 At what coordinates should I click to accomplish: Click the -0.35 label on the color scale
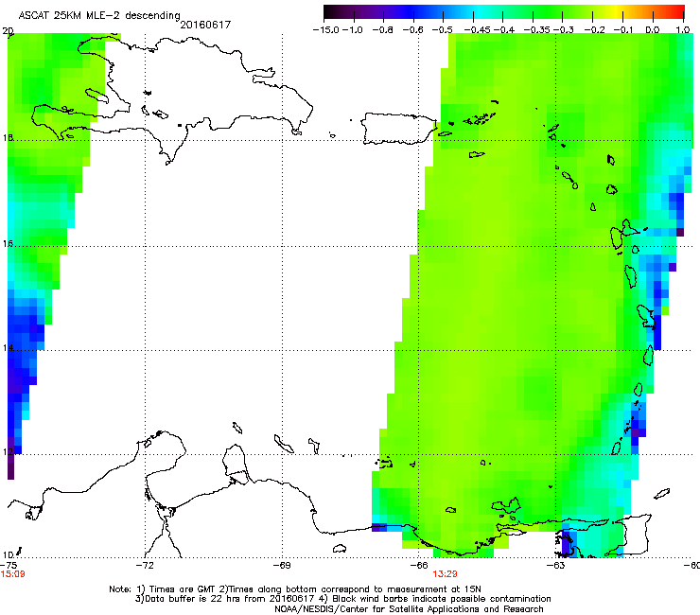[x=536, y=30]
